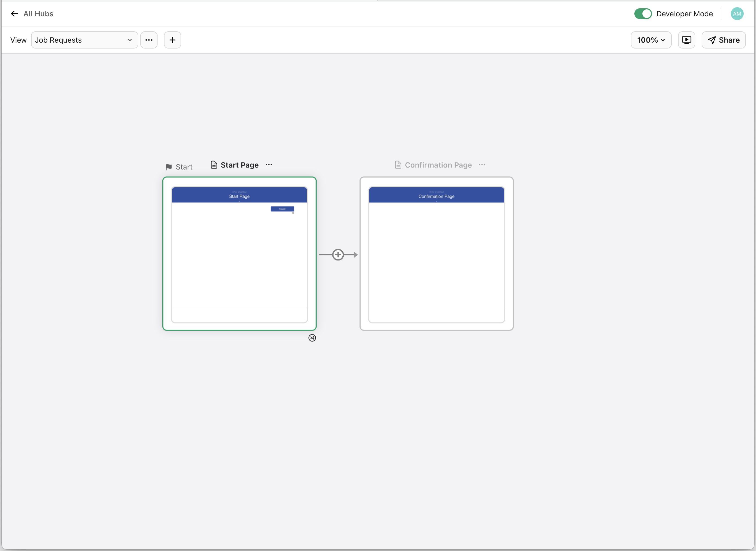Screen dimensions: 756x551
Task: Add a new view with the plus button
Action: (x=172, y=40)
